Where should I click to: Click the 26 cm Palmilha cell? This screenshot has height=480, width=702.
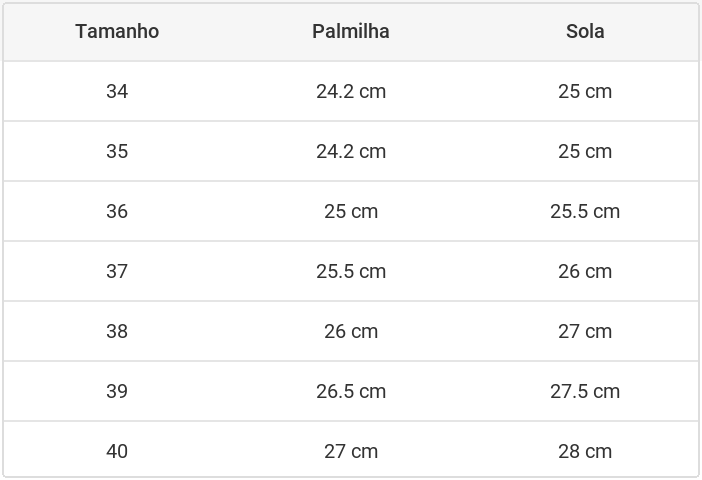tap(351, 331)
